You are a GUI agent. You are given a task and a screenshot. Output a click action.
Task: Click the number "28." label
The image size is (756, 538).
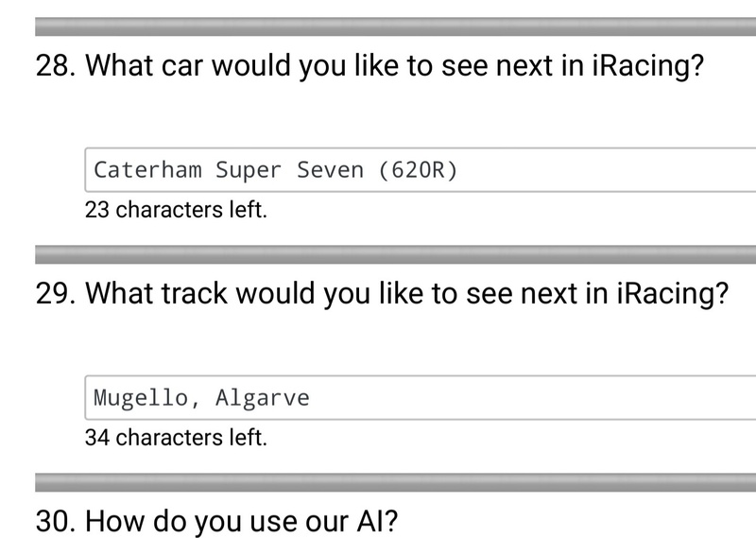56,67
